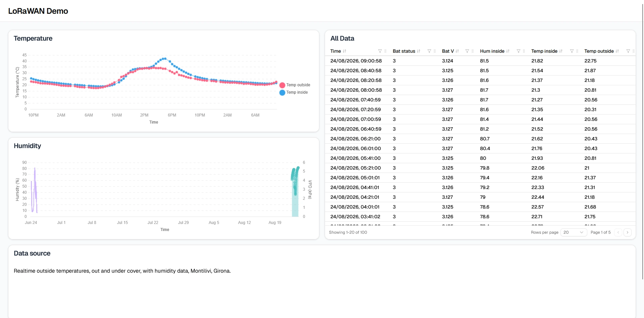Click the Temp inside header label
The height and width of the screenshot is (318, 644).
point(544,51)
